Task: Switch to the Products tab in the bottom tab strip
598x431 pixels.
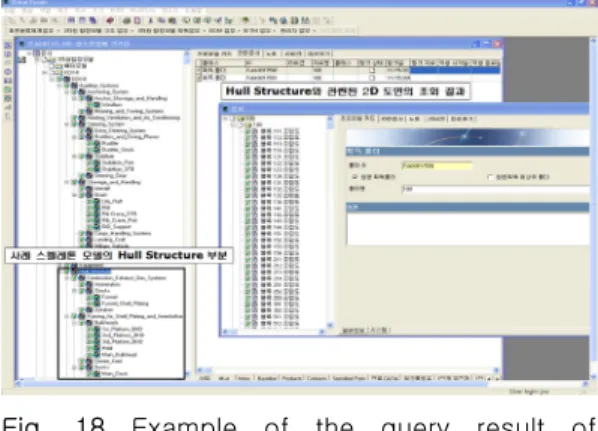Action: tap(292, 378)
